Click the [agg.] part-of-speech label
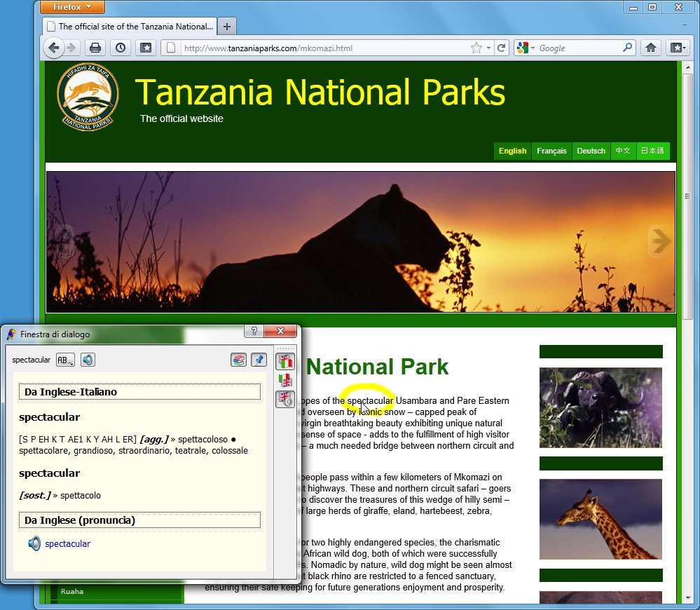 point(154,440)
